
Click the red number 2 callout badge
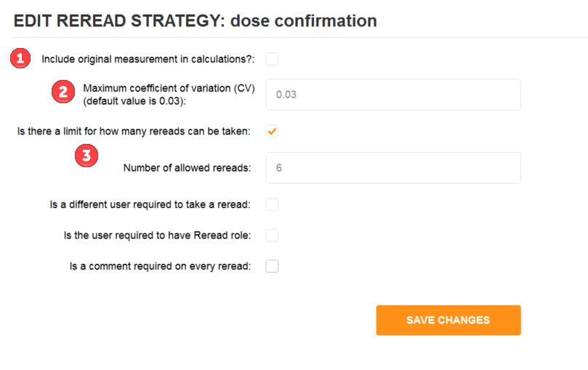coord(63,92)
